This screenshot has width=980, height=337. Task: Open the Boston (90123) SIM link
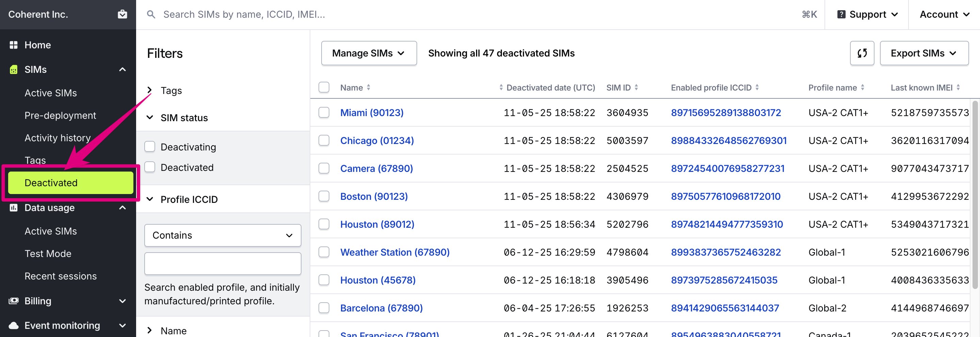(374, 196)
